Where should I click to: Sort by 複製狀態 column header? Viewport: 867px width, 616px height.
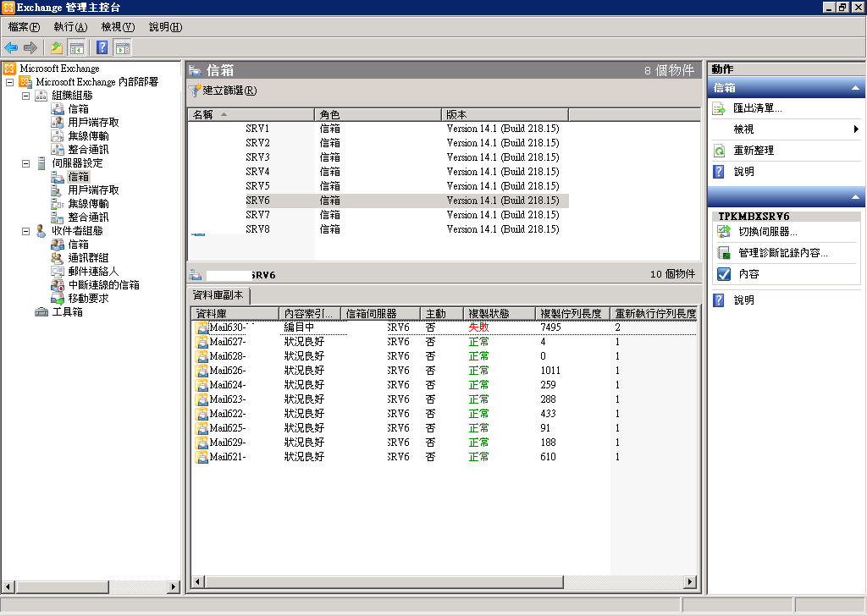point(500,313)
